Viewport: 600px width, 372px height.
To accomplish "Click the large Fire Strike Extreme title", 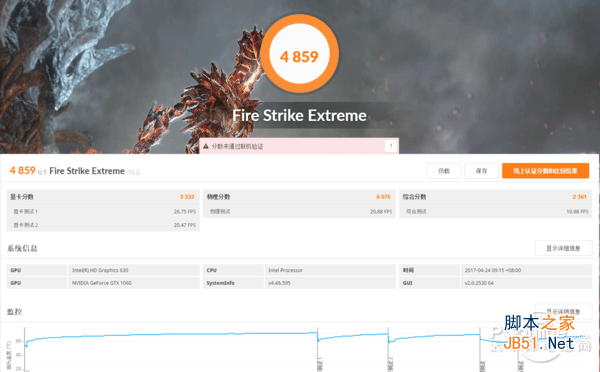I will coord(299,116).
